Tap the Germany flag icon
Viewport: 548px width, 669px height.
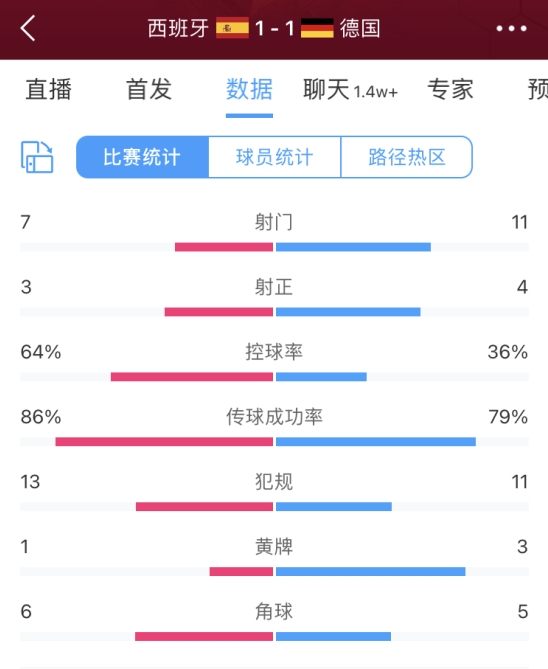click(317, 28)
